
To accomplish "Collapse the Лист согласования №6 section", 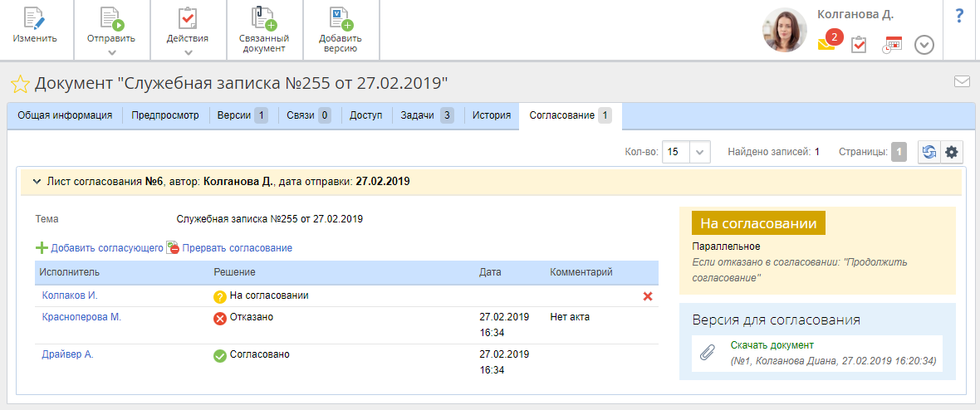I will coord(37,181).
